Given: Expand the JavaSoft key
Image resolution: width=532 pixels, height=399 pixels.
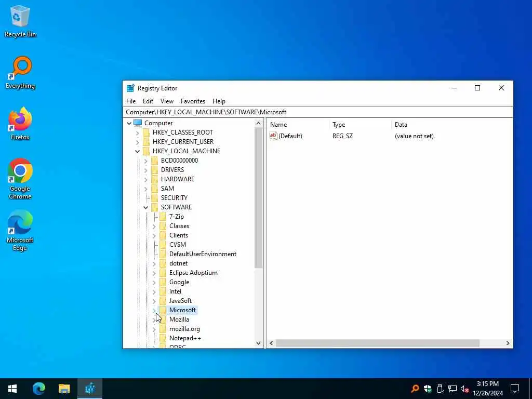Looking at the screenshot, I should pos(154,301).
